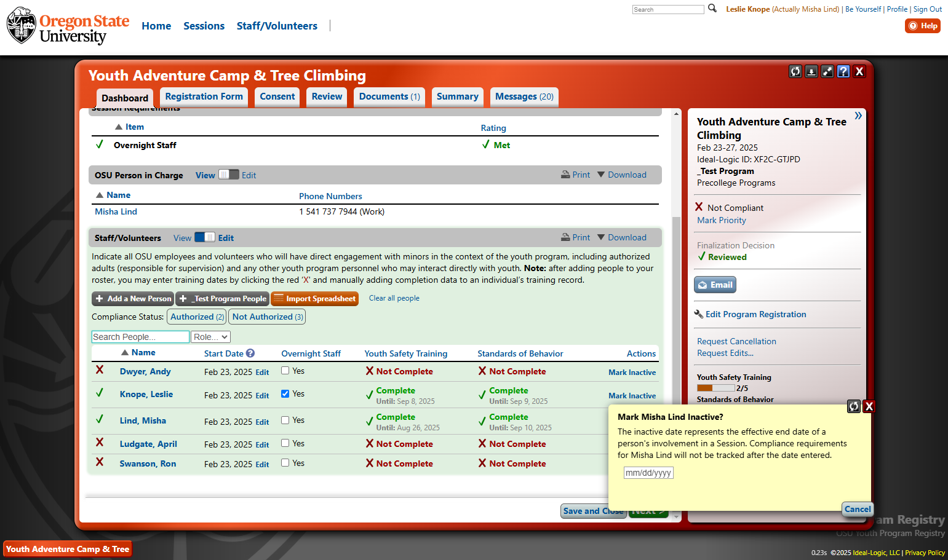This screenshot has height=560, width=948.
Task: Click Mark Priority link
Action: tap(722, 220)
